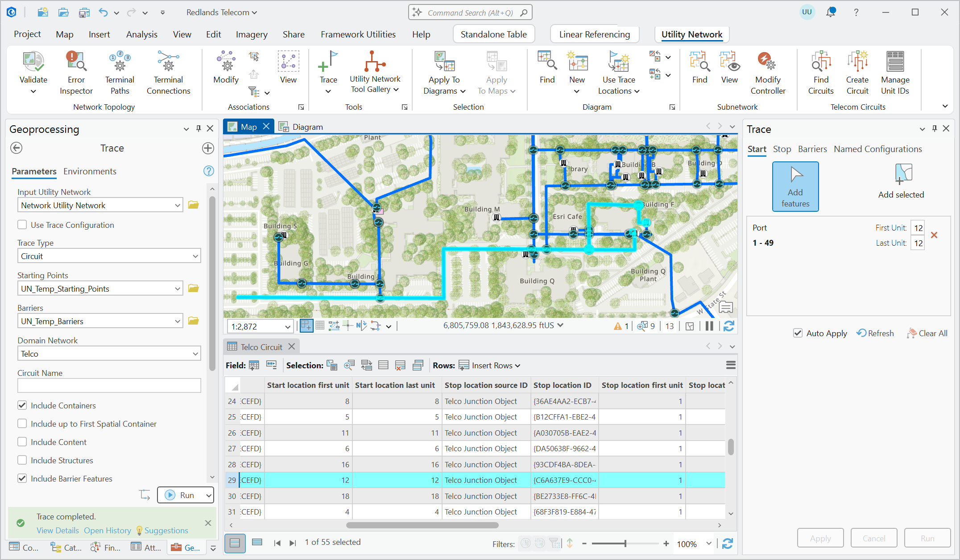Open Starting Points dropdown

(x=178, y=288)
